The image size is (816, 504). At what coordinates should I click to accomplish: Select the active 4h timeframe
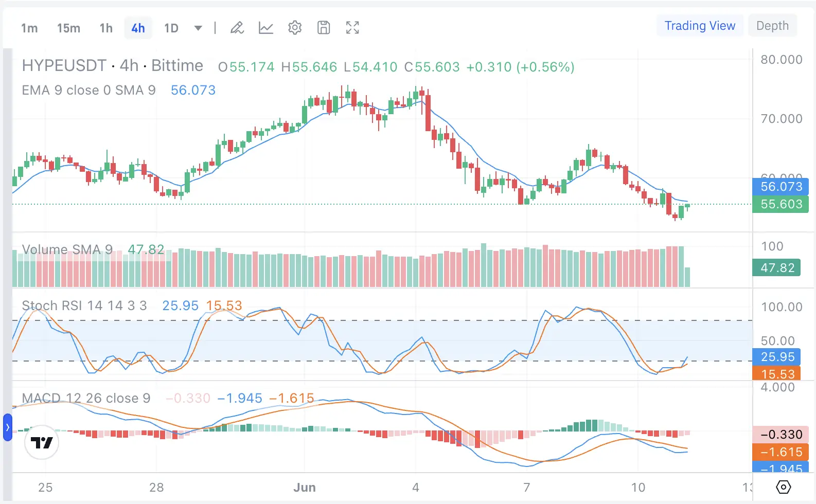(x=138, y=28)
